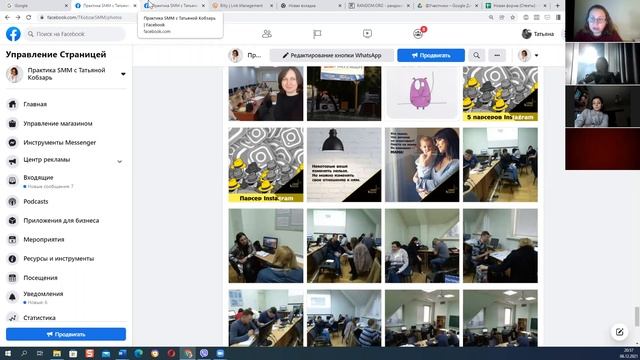The image size is (640, 360).
Task: Open the mother holding baby photo
Action: click(422, 165)
